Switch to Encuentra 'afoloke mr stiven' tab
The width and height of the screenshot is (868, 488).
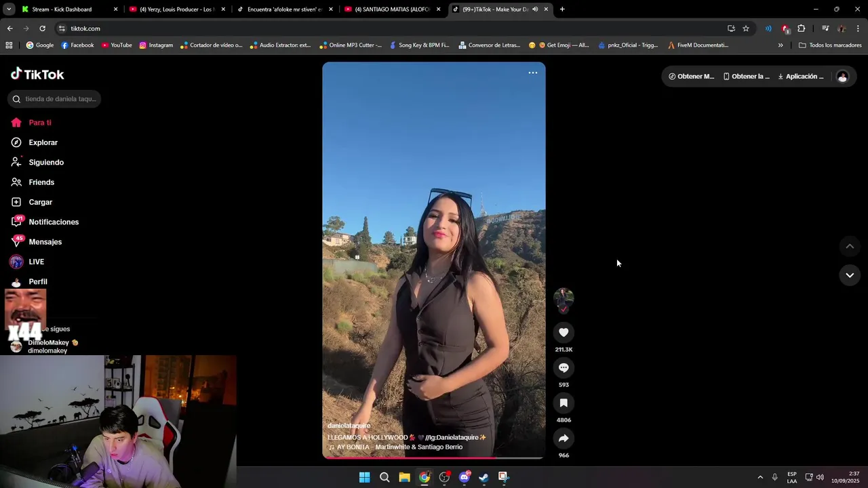(283, 9)
